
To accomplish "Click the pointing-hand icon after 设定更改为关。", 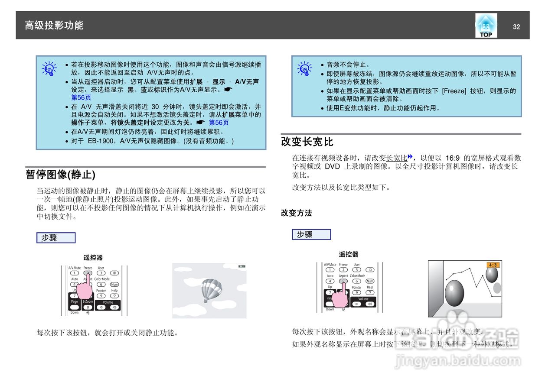I will pyautogui.click(x=200, y=123).
